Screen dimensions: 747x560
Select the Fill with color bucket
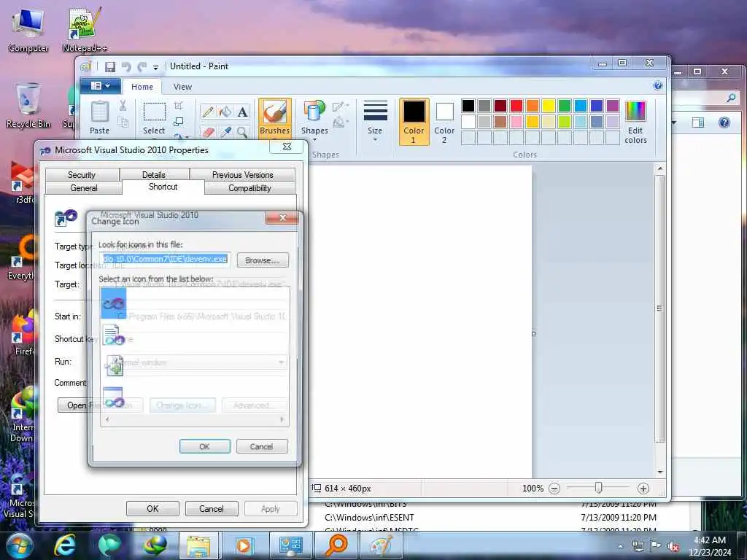(x=225, y=112)
